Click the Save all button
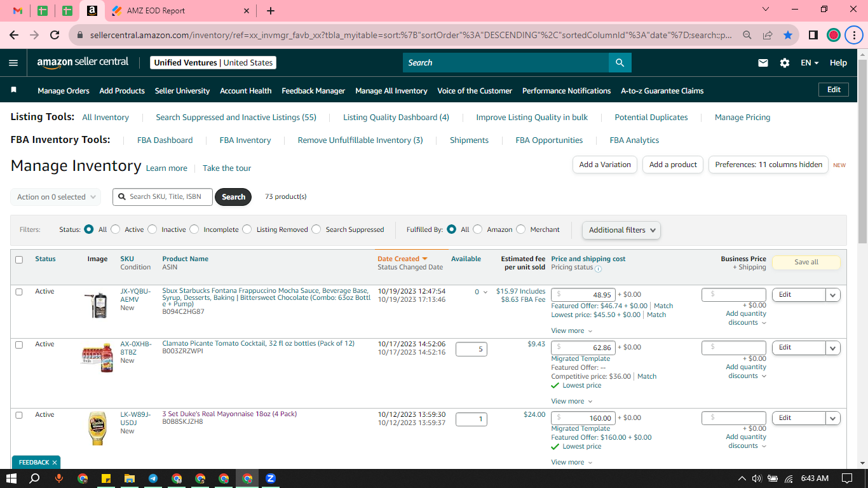The image size is (868, 488). 806,262
